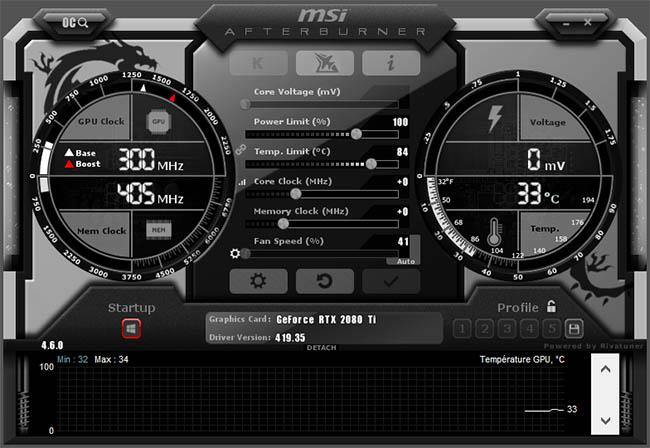Select profile slot 1

point(463,328)
